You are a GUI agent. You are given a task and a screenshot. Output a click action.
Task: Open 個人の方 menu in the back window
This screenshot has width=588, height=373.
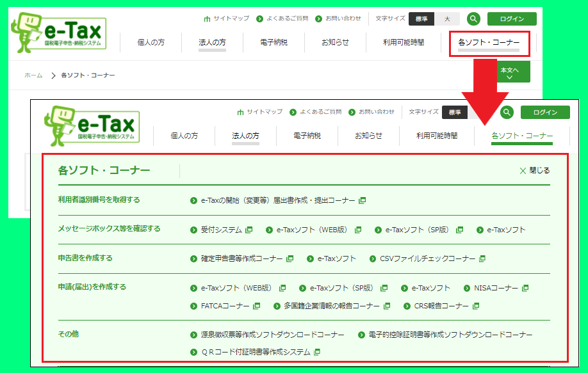coord(151,42)
